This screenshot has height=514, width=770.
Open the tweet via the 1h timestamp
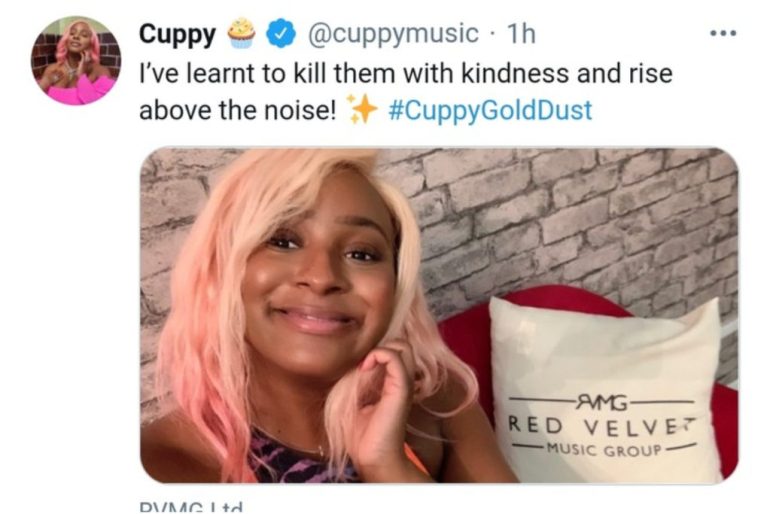(521, 34)
